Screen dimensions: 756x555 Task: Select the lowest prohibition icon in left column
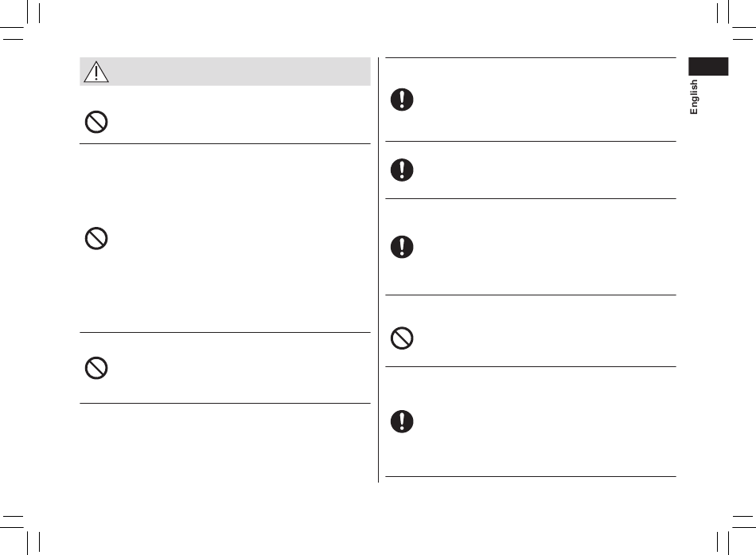(x=96, y=368)
